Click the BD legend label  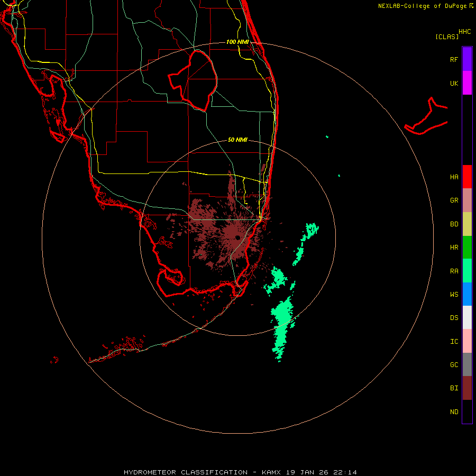pos(454,224)
